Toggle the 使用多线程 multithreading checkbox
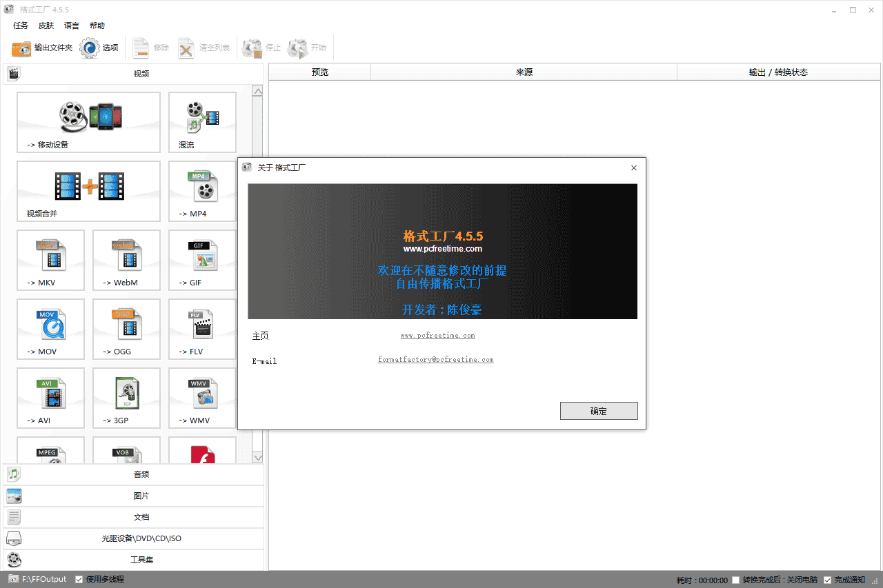Image resolution: width=883 pixels, height=588 pixels. pyautogui.click(x=79, y=579)
